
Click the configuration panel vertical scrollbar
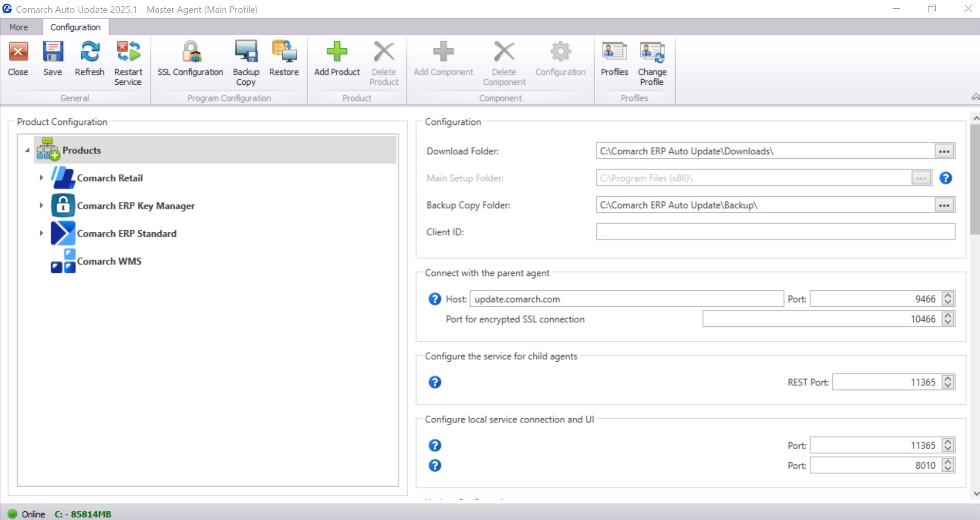(x=975, y=179)
